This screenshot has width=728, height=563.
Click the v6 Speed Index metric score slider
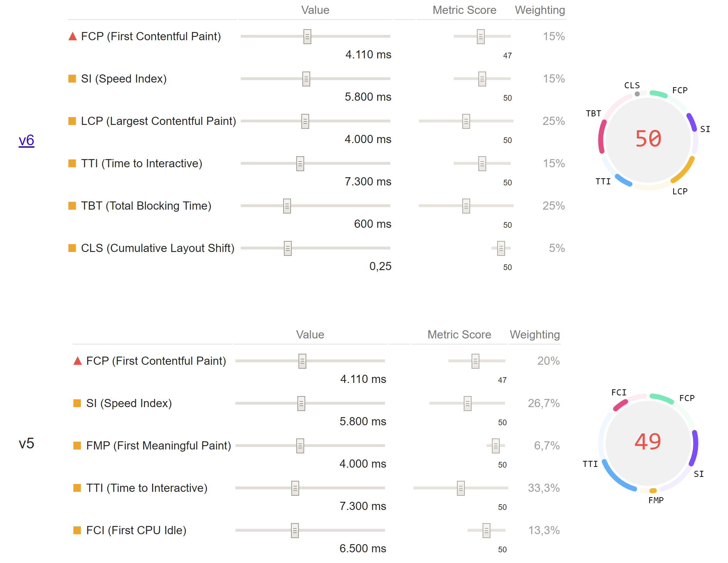point(482,79)
